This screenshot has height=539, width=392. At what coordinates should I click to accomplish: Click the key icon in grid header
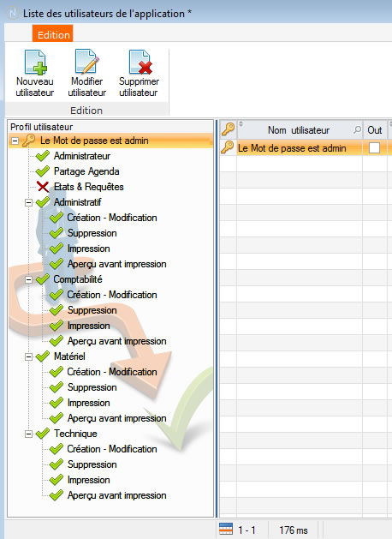coord(228,129)
